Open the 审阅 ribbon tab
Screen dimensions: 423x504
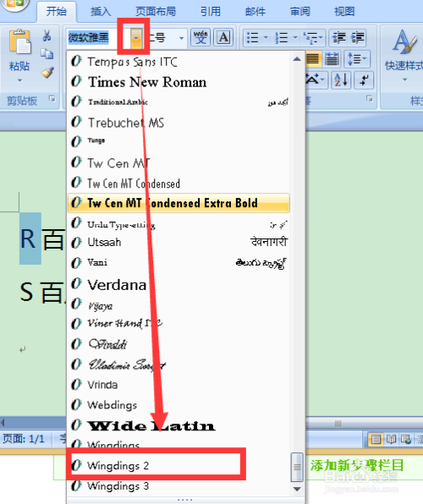300,12
